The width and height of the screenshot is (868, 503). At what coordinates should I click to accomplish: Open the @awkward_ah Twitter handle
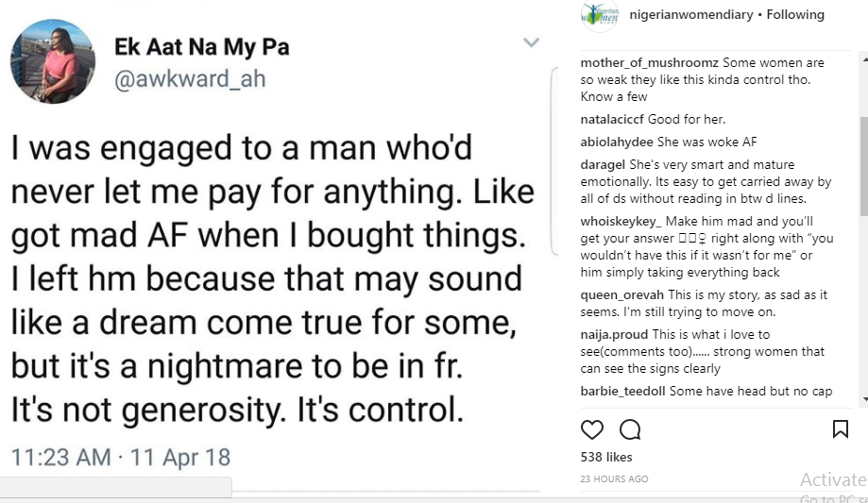tap(189, 80)
